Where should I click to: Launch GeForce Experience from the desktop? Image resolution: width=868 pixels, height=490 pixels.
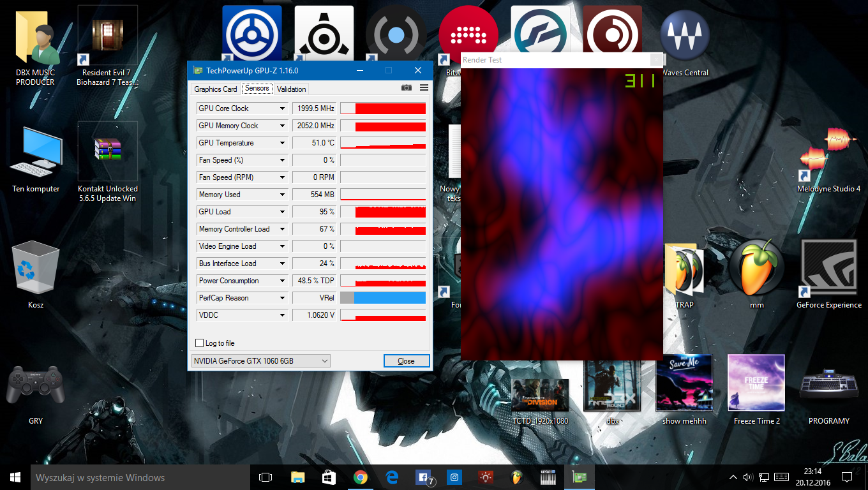coord(828,275)
